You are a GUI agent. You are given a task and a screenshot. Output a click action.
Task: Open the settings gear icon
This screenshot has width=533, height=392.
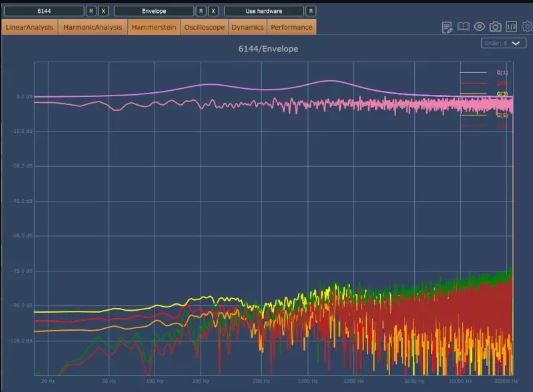pyautogui.click(x=527, y=27)
